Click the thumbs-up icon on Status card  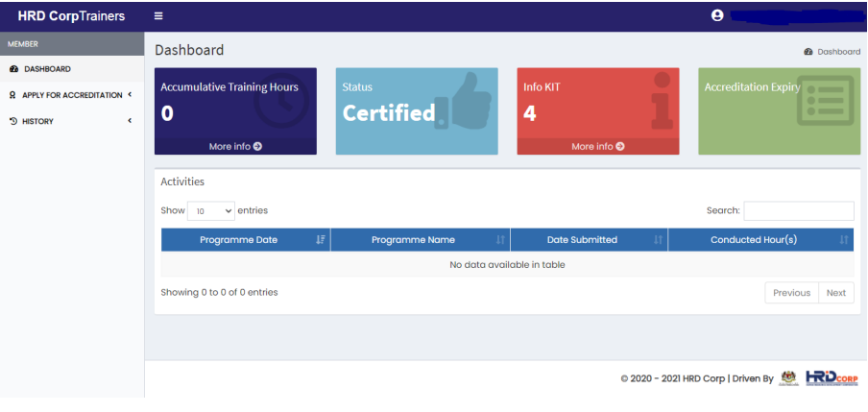[x=463, y=101]
